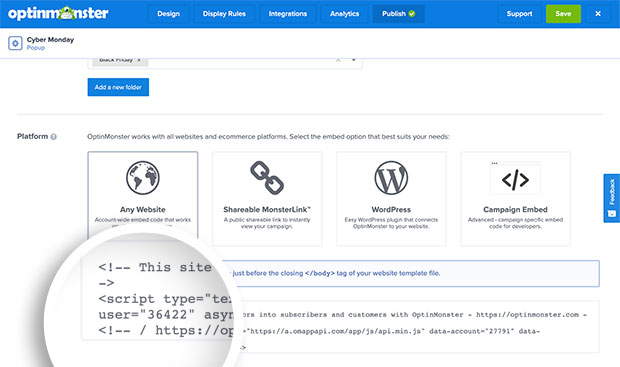Click the code brackets Campaign Embed icon

tap(515, 180)
